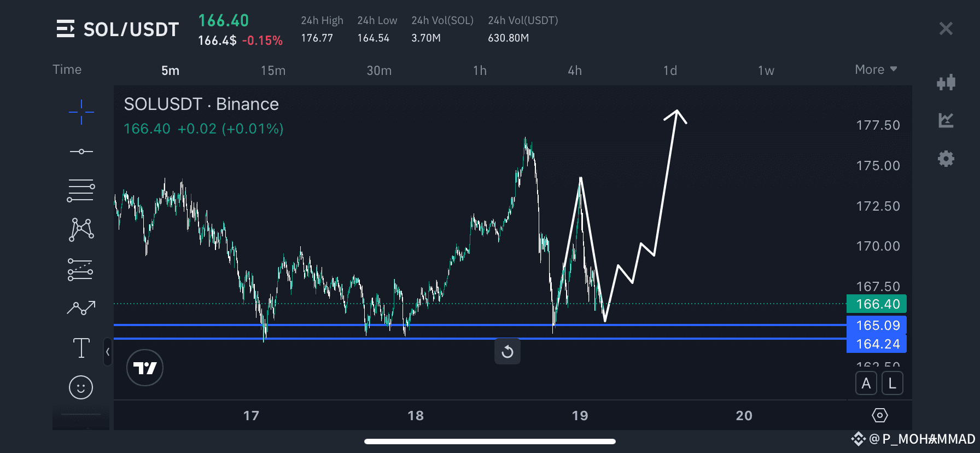Screen dimensions: 980x453
Task: Click the 177.50 price axis label
Action: click(878, 125)
